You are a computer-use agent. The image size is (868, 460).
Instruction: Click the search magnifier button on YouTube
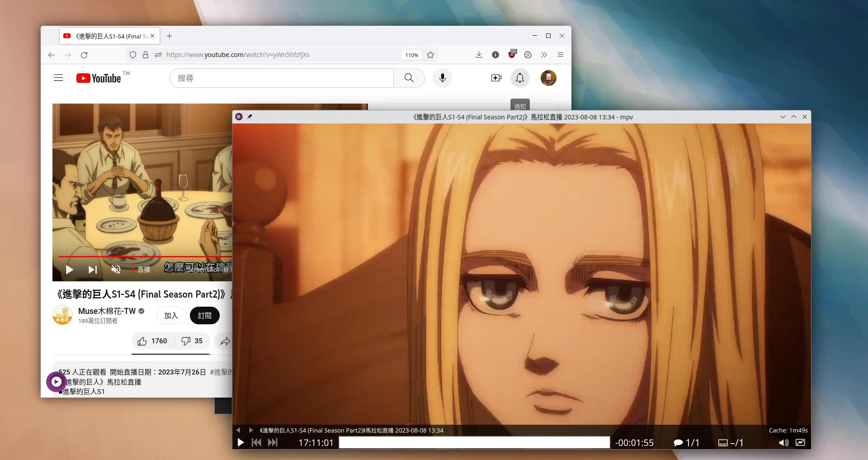[409, 78]
